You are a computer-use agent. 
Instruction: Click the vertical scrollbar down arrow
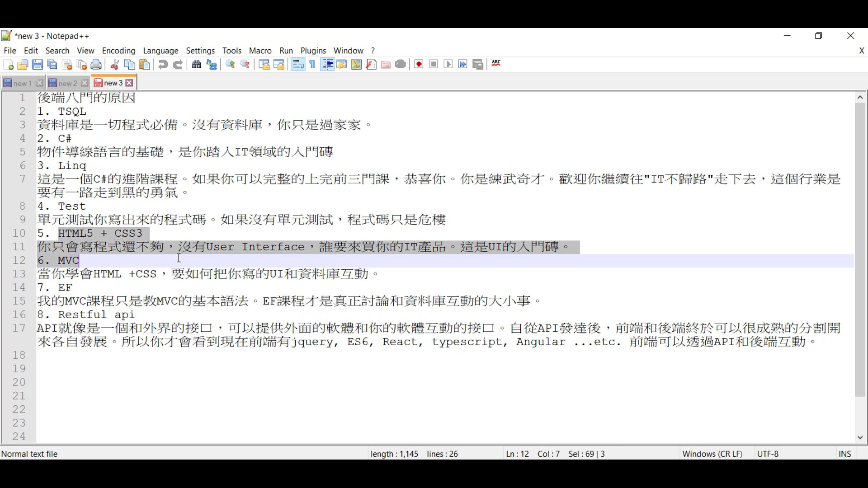tap(860, 437)
